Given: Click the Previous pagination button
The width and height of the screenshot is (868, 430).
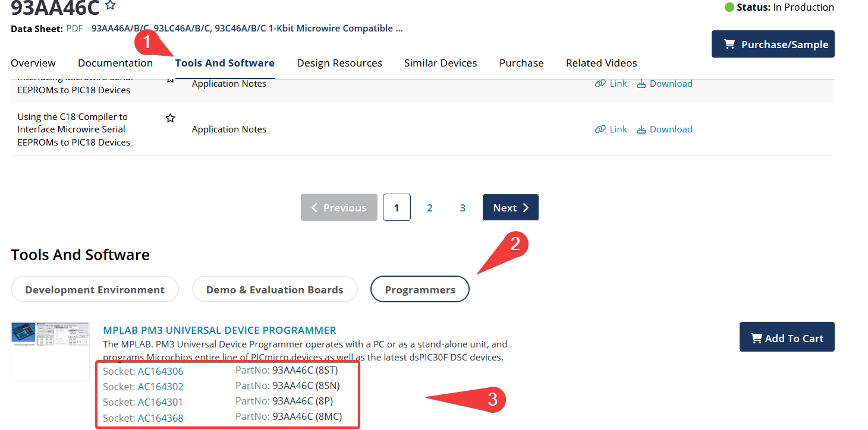Looking at the screenshot, I should tap(339, 207).
